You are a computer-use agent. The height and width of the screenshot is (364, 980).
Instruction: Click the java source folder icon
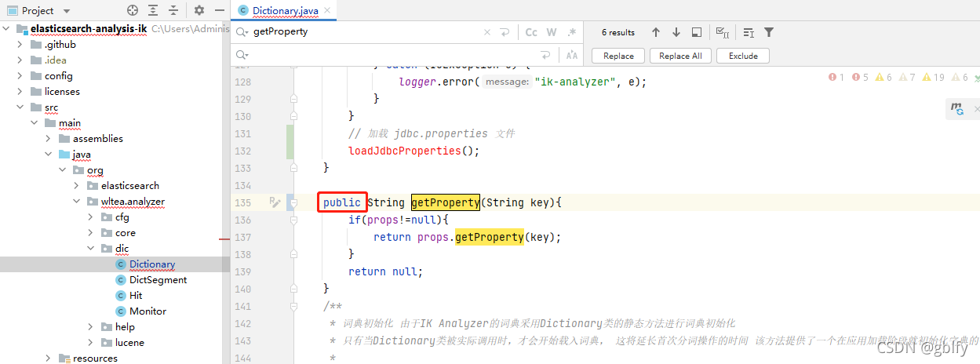(x=64, y=155)
